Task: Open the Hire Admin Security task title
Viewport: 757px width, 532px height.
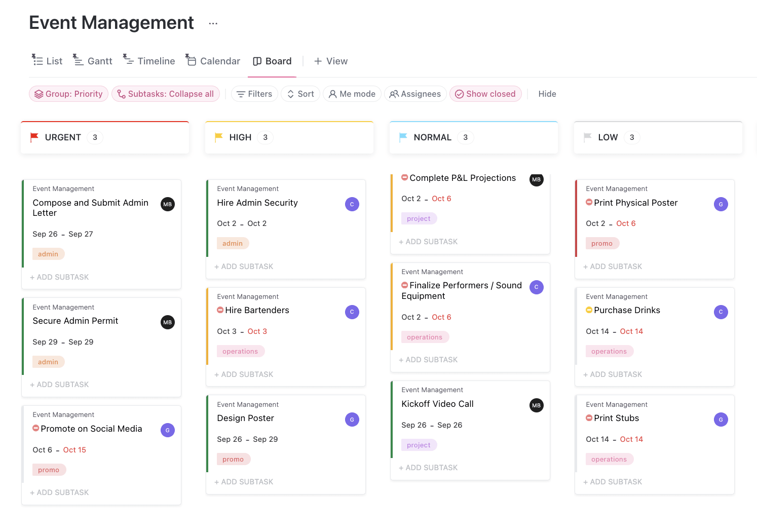Action: point(257,203)
